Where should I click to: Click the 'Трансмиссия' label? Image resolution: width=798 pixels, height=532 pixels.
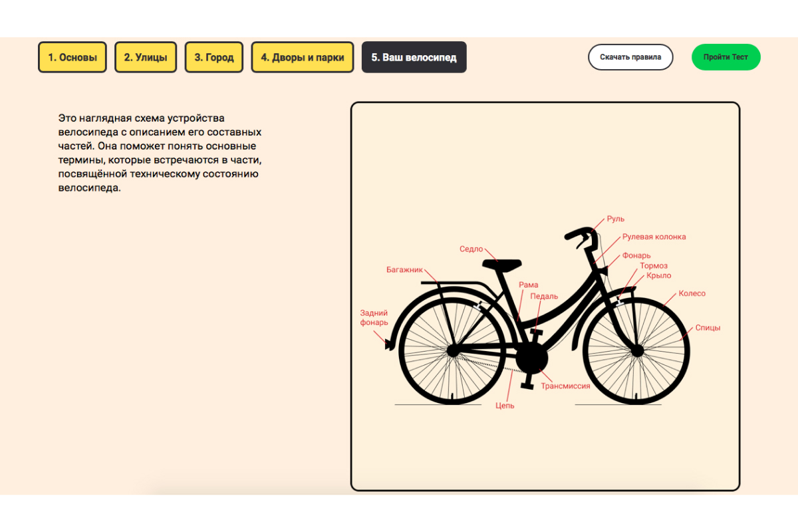tap(565, 386)
